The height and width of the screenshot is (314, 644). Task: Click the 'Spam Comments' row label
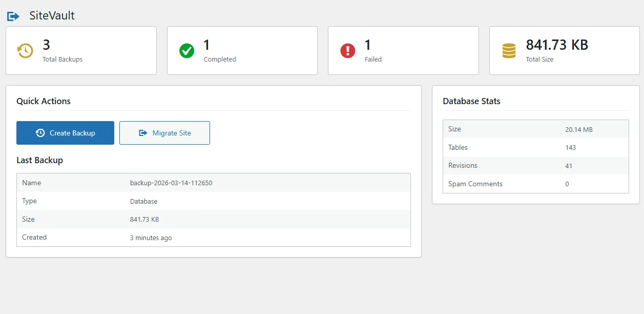click(475, 184)
